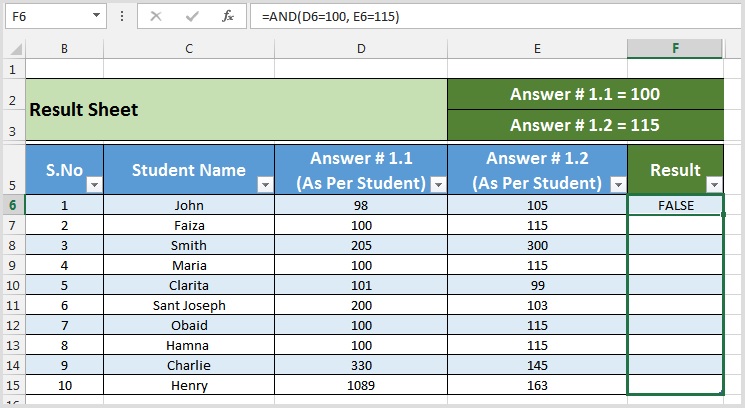The height and width of the screenshot is (408, 745).
Task: Select Charlie's answer 330
Action: pyautogui.click(x=361, y=365)
